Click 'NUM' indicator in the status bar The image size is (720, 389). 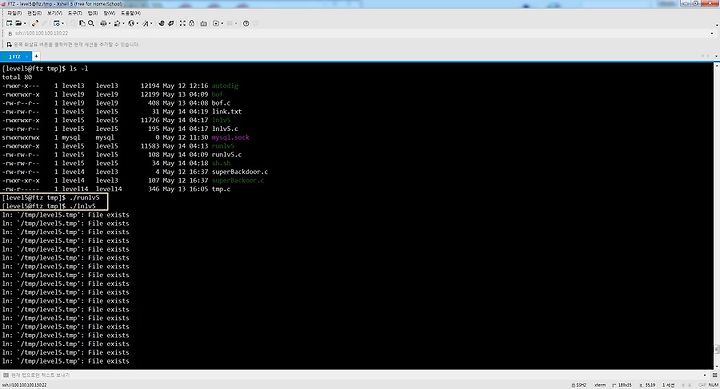tap(713, 385)
